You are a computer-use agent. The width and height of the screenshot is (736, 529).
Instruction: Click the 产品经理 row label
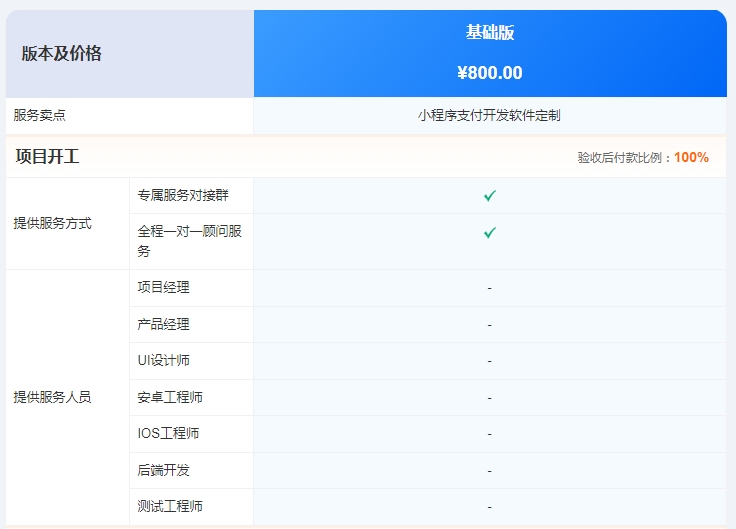(163, 324)
